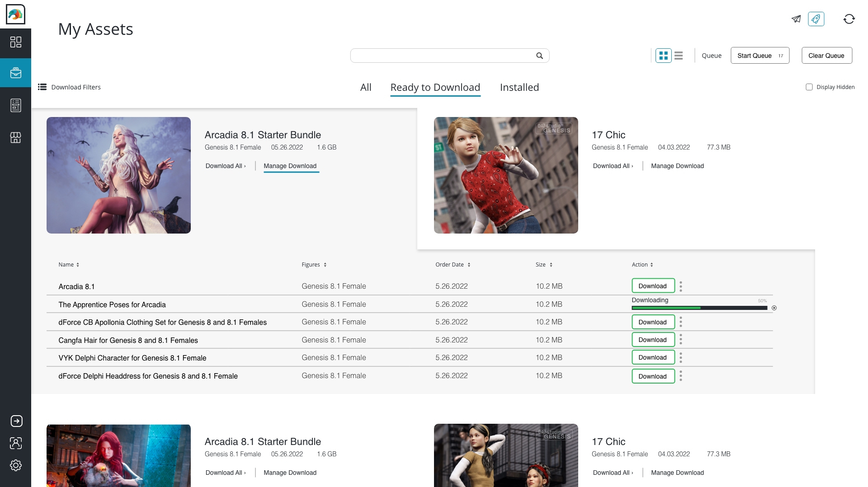Open Download Filters panel
Image resolution: width=868 pixels, height=487 pixels.
[69, 87]
